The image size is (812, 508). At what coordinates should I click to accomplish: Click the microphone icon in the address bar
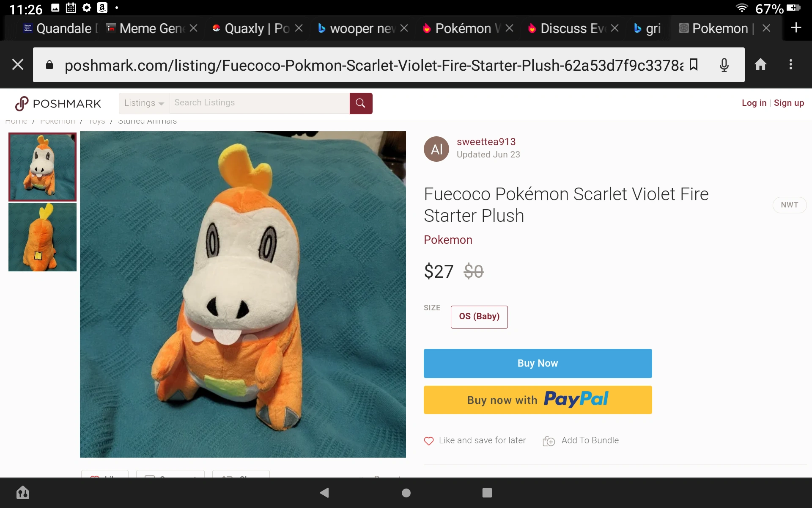[x=723, y=65]
